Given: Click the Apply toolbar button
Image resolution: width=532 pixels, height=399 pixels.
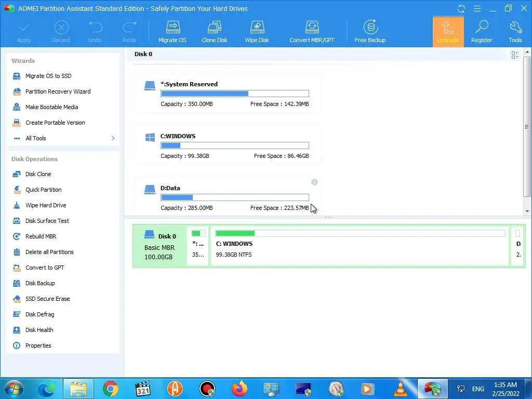Looking at the screenshot, I should pos(24,32).
